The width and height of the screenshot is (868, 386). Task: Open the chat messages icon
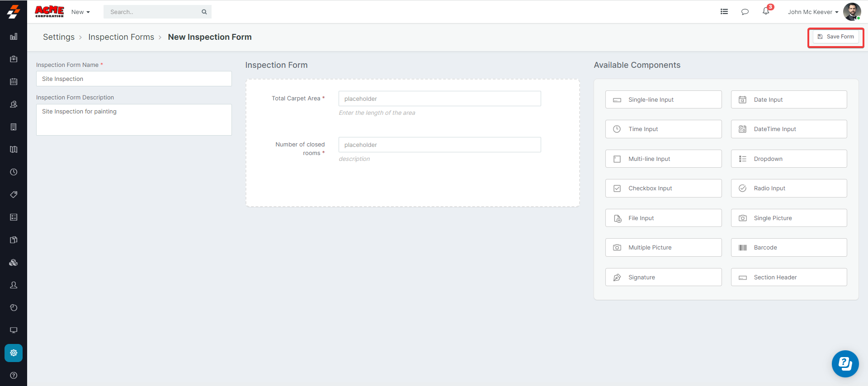coord(745,12)
